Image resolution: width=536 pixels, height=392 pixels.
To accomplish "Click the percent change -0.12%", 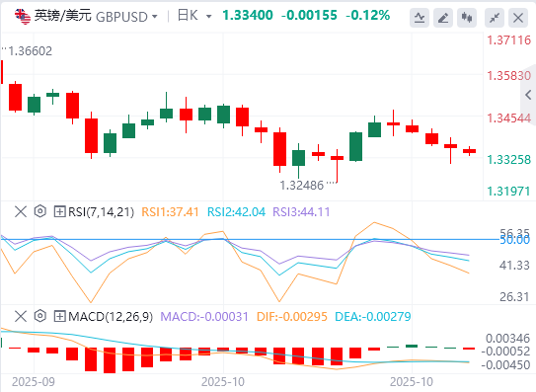I will (368, 15).
